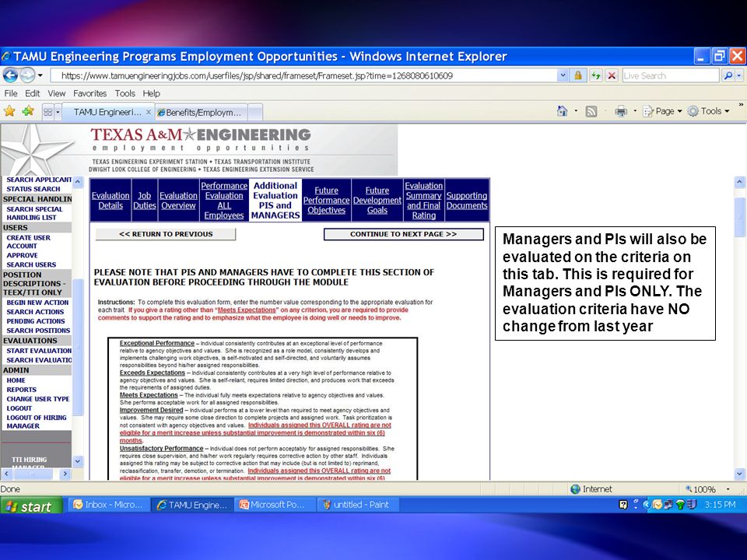Open the Tools menu in menu bar
Viewport: 747px width, 560px height.
coord(124,93)
